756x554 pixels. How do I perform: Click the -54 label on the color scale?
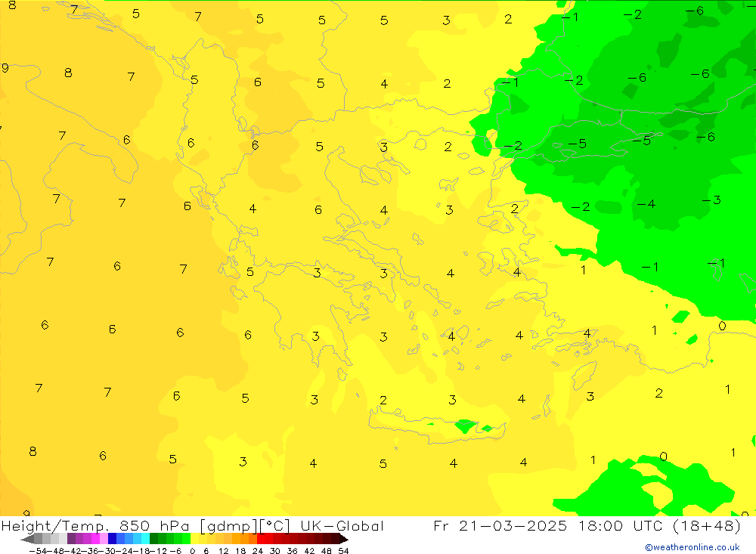tap(39, 551)
